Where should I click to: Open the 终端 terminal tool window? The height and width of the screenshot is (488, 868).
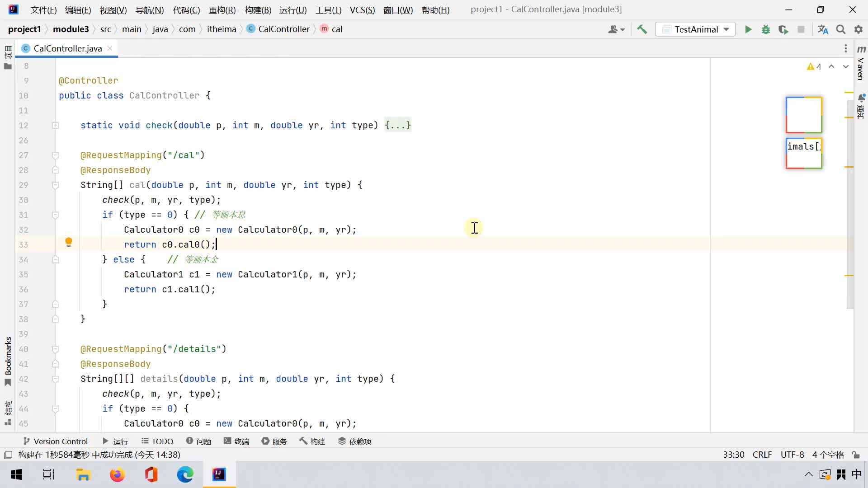click(x=236, y=441)
